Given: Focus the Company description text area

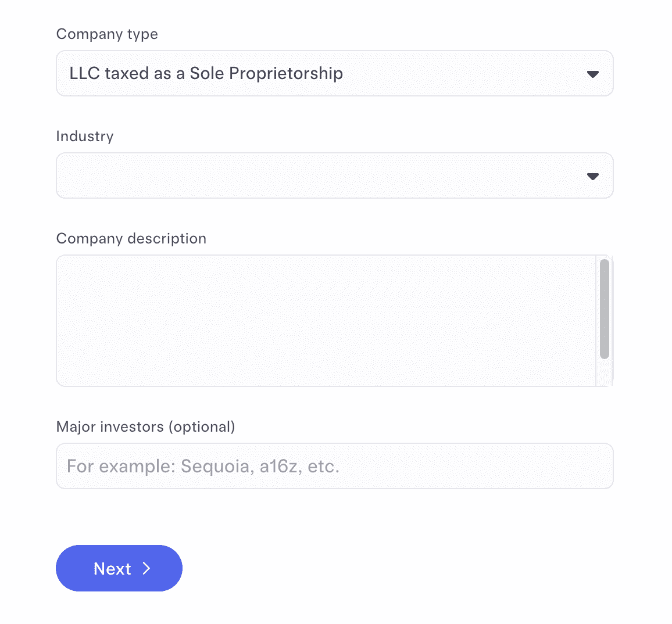Looking at the screenshot, I should pos(326,320).
